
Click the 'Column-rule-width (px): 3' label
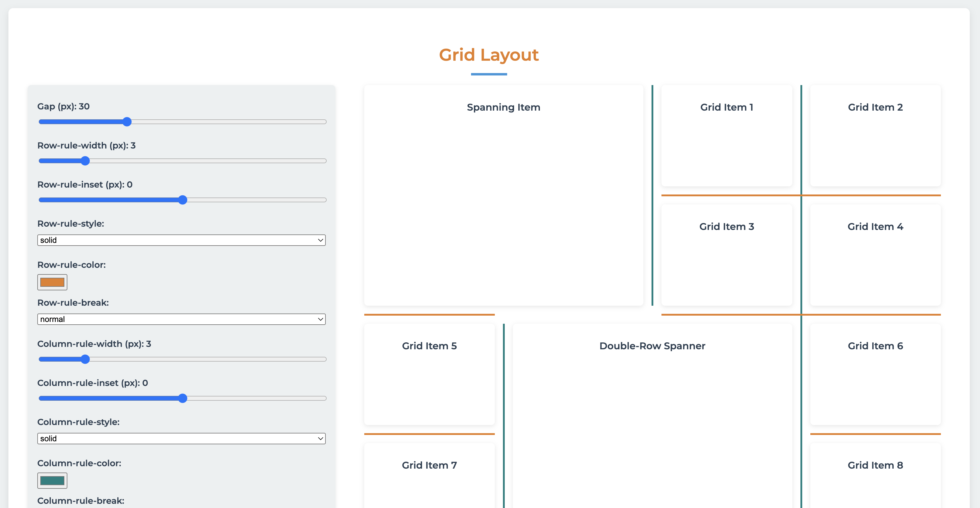(x=94, y=344)
